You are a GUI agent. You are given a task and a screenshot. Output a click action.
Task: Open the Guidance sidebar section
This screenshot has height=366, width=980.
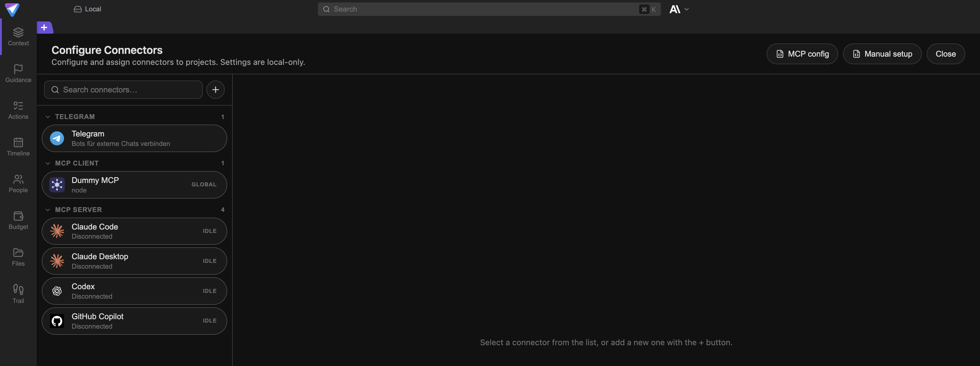click(x=18, y=74)
